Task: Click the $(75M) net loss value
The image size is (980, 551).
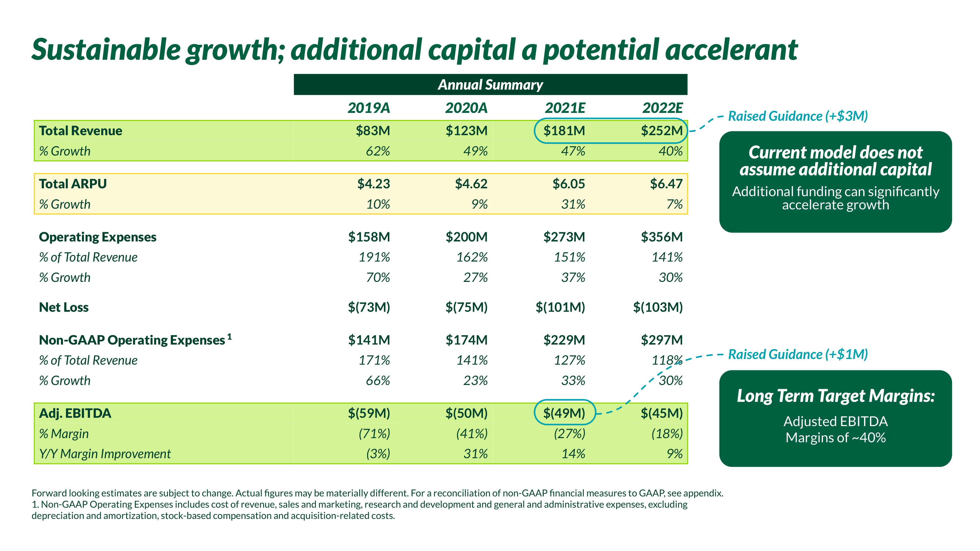Action: pos(466,307)
